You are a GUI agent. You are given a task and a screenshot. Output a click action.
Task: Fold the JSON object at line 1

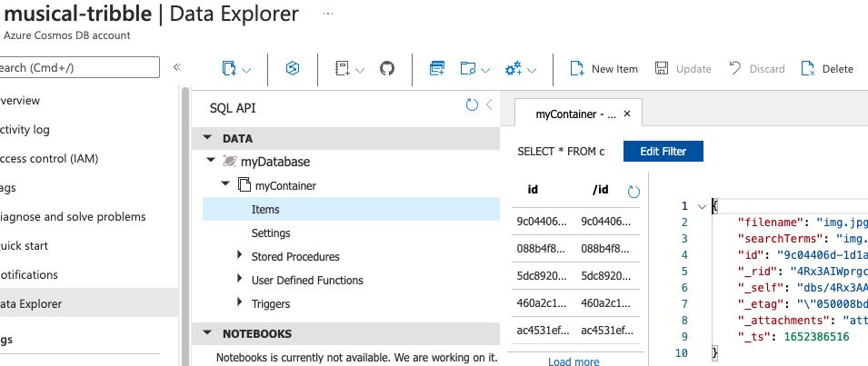tap(702, 206)
